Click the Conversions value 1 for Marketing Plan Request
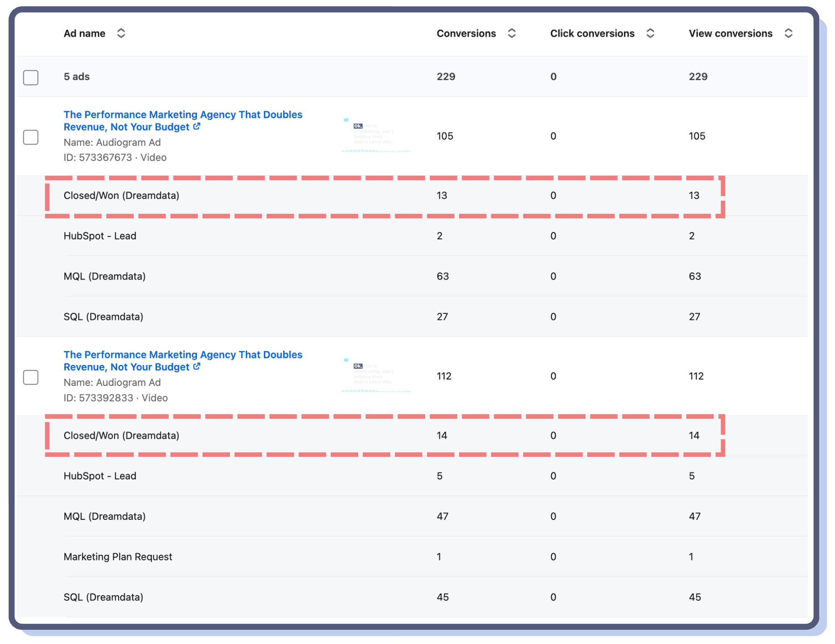 point(439,556)
